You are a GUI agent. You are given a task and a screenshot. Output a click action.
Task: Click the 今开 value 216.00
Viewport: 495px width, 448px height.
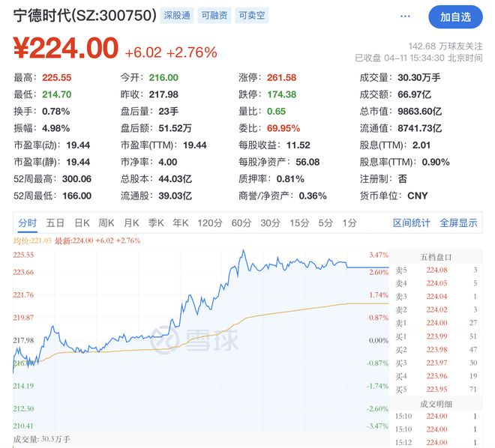point(163,78)
